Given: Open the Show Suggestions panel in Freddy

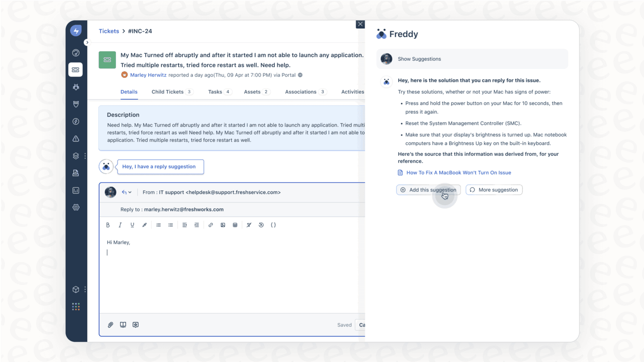Looking at the screenshot, I should click(x=419, y=59).
